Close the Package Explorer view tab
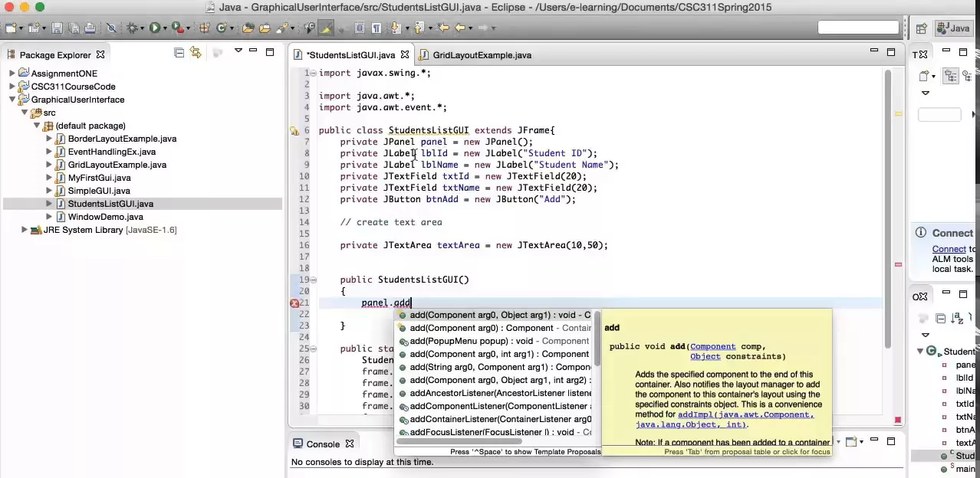 click(x=100, y=55)
